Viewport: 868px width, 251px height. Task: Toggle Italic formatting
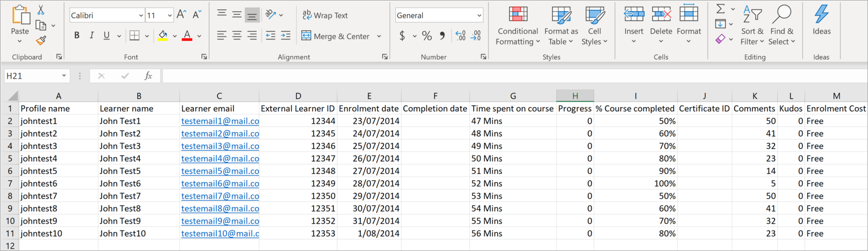(x=92, y=36)
